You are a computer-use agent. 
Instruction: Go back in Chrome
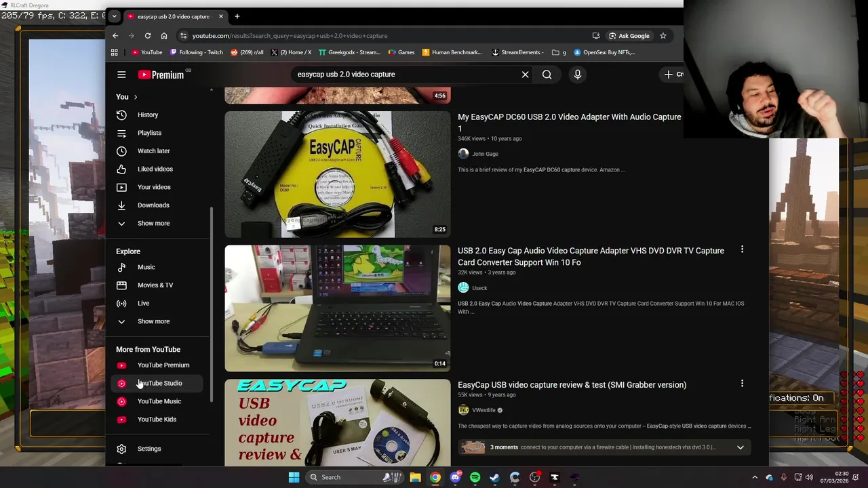coord(115,36)
